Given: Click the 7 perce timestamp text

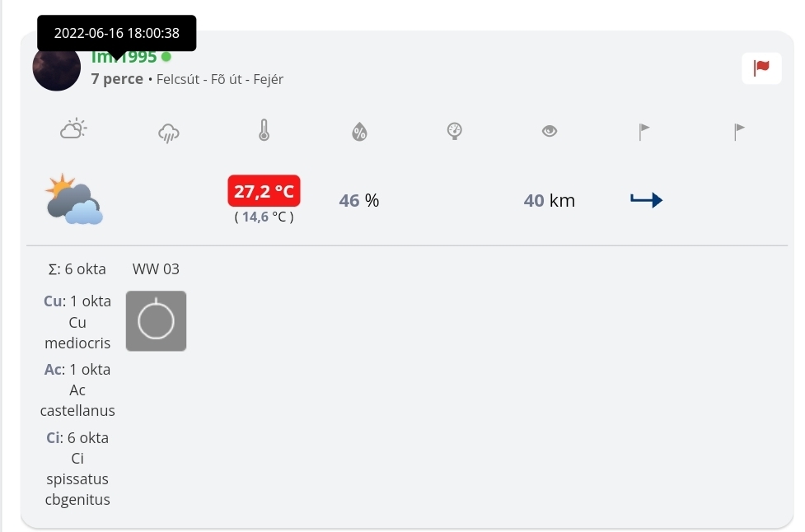Looking at the screenshot, I should click(x=117, y=80).
